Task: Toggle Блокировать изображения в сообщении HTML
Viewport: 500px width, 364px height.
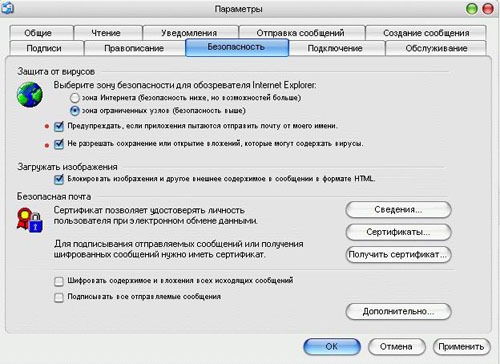Action: click(x=59, y=179)
